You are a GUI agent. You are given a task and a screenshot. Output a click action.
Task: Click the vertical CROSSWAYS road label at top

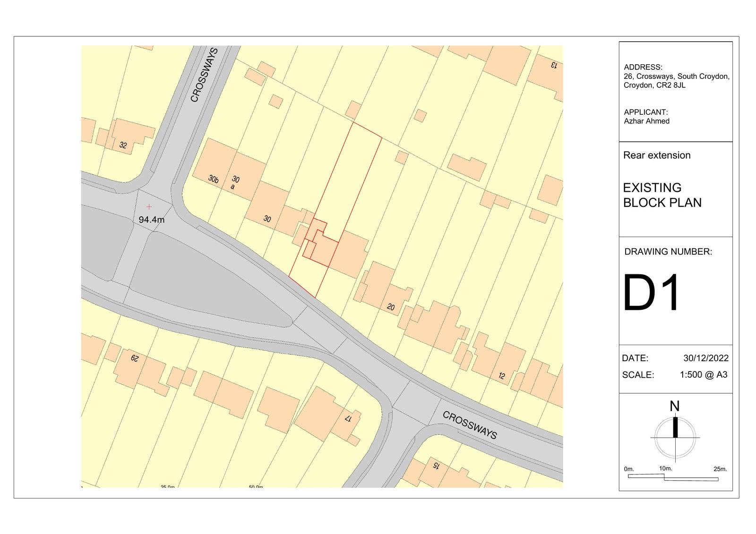[204, 75]
